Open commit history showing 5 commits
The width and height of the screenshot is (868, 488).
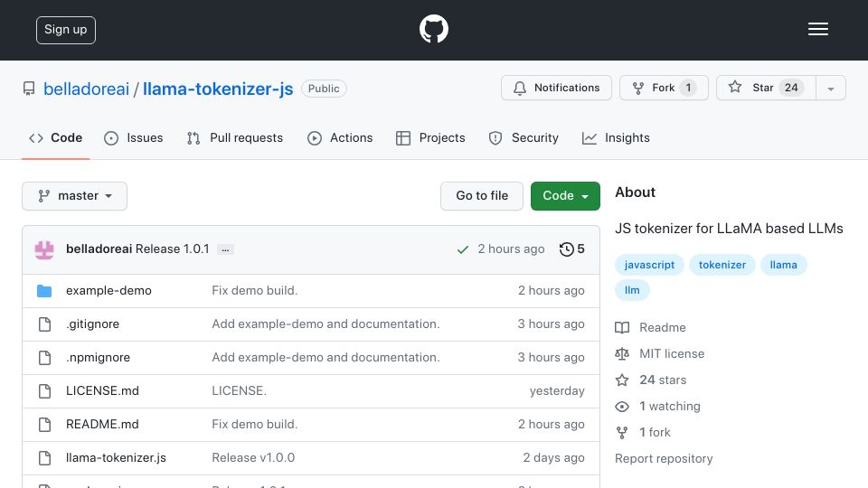pos(571,249)
